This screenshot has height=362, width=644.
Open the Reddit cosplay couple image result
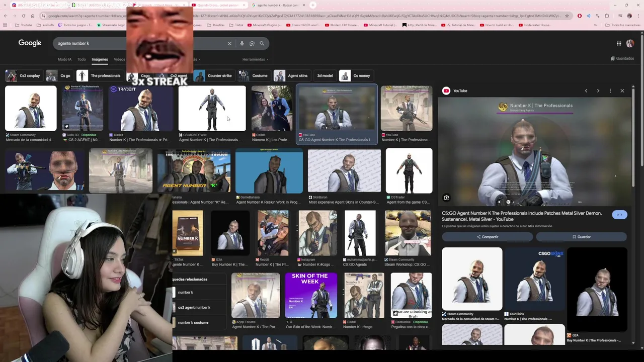pyautogui.click(x=271, y=109)
